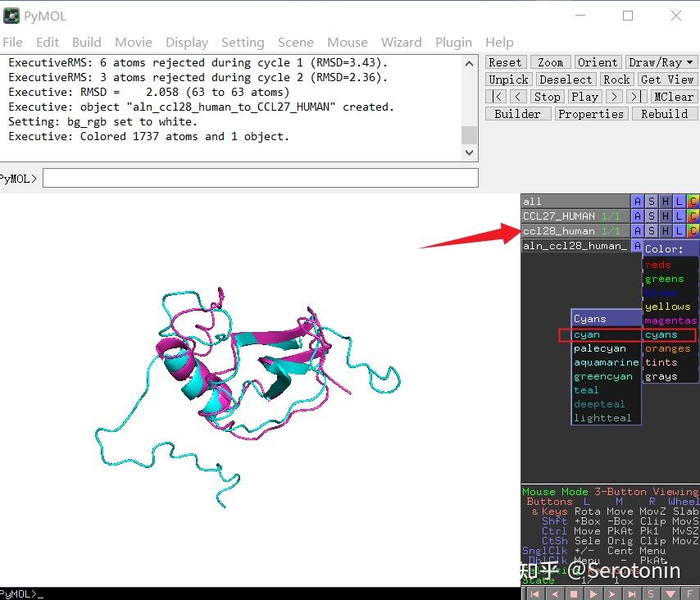The image size is (700, 600).
Task: Click the down-triangle rocking button in playback bar
Action: click(x=670, y=593)
